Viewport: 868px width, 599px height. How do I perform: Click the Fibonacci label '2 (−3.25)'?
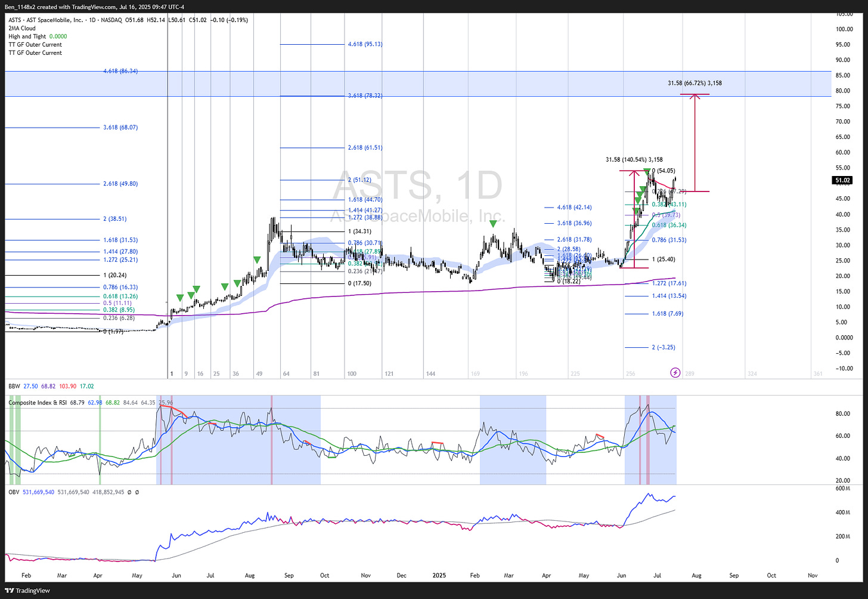tap(664, 347)
